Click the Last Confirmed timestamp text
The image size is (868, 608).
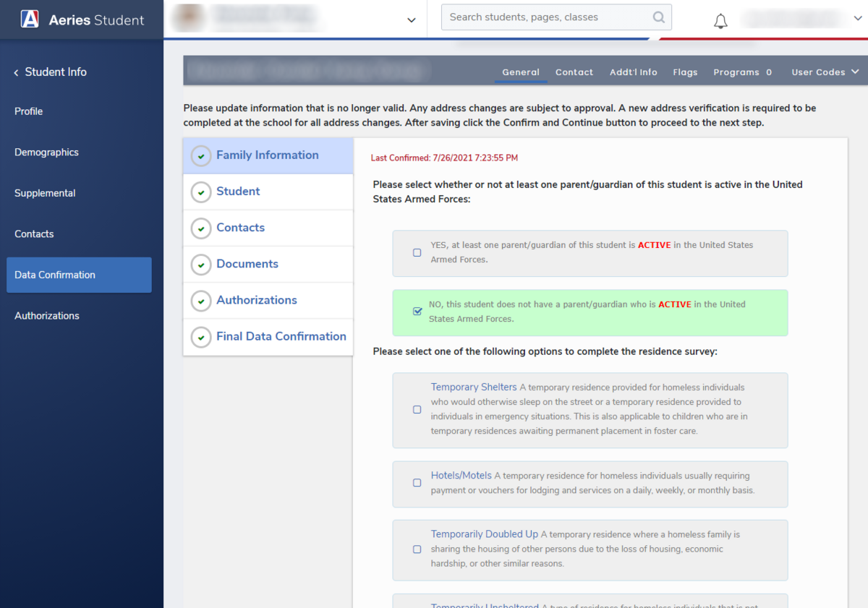(x=444, y=158)
